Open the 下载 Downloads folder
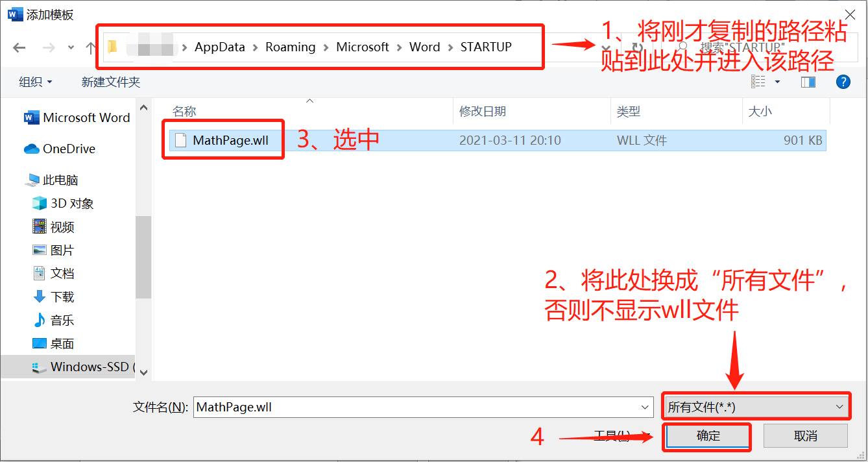The height and width of the screenshot is (462, 868). (x=60, y=297)
